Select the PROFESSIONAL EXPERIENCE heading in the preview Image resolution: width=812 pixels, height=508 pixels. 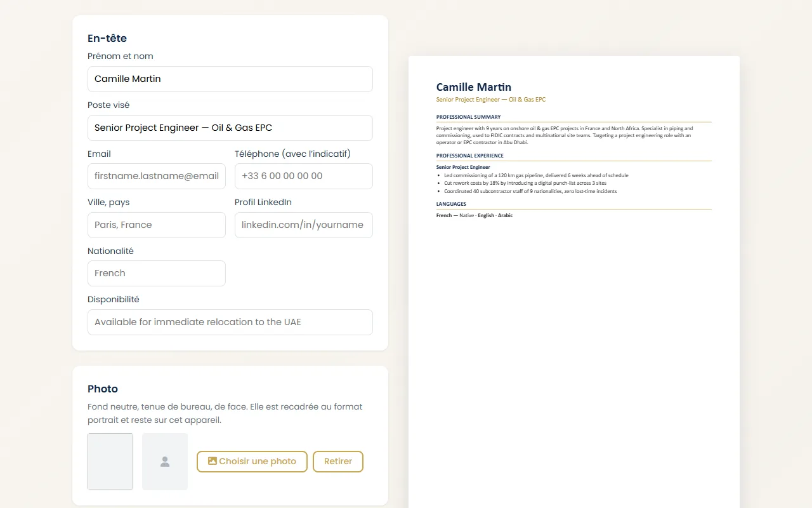click(470, 156)
